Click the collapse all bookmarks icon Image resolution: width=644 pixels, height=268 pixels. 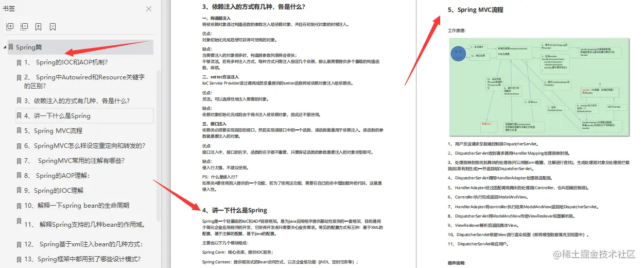(24, 26)
